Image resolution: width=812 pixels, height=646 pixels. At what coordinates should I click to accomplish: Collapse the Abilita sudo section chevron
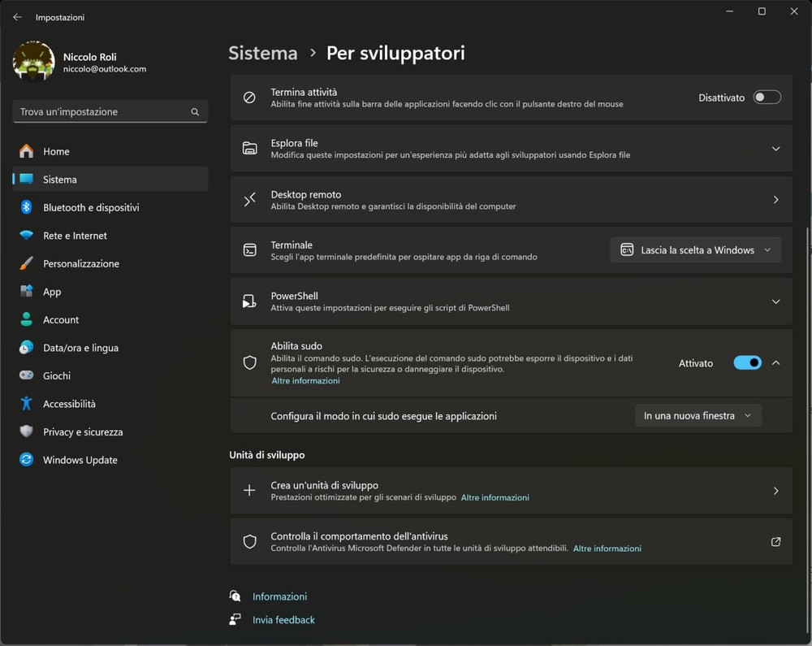(x=775, y=363)
